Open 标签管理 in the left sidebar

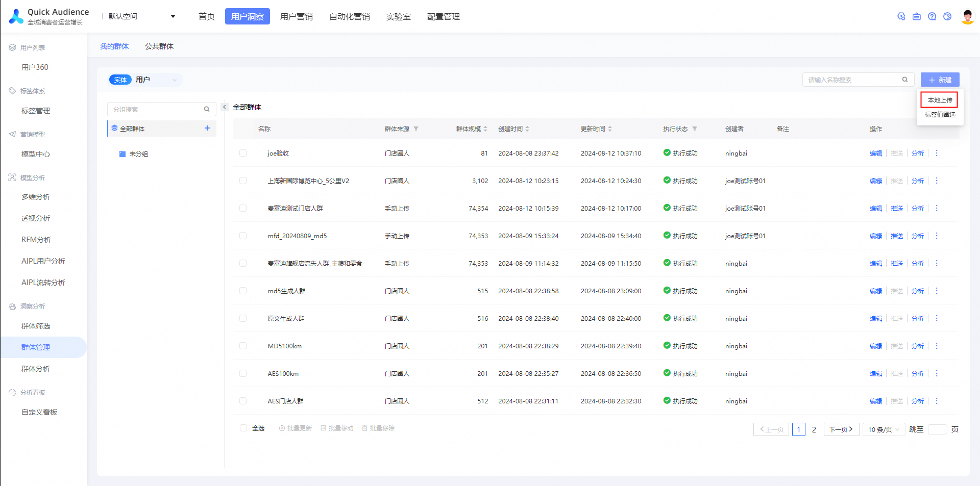click(x=36, y=111)
